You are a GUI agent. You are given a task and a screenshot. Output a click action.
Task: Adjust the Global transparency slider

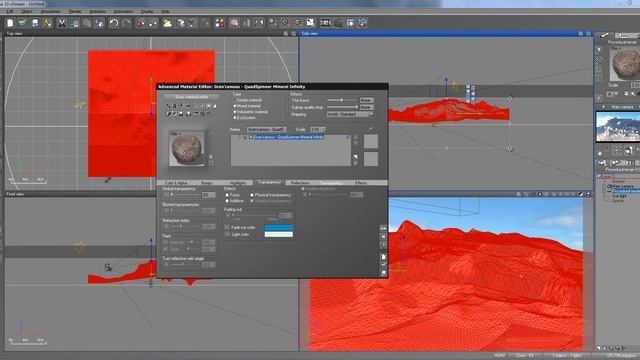tap(186, 195)
